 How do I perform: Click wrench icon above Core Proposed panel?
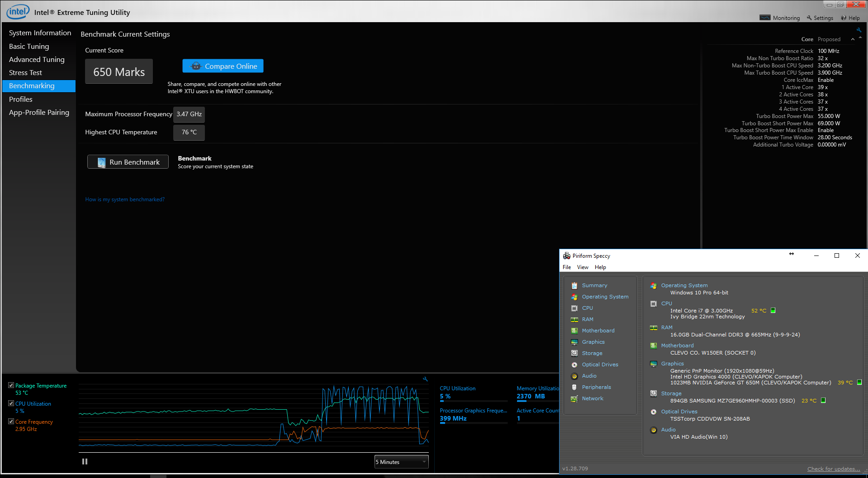859,30
